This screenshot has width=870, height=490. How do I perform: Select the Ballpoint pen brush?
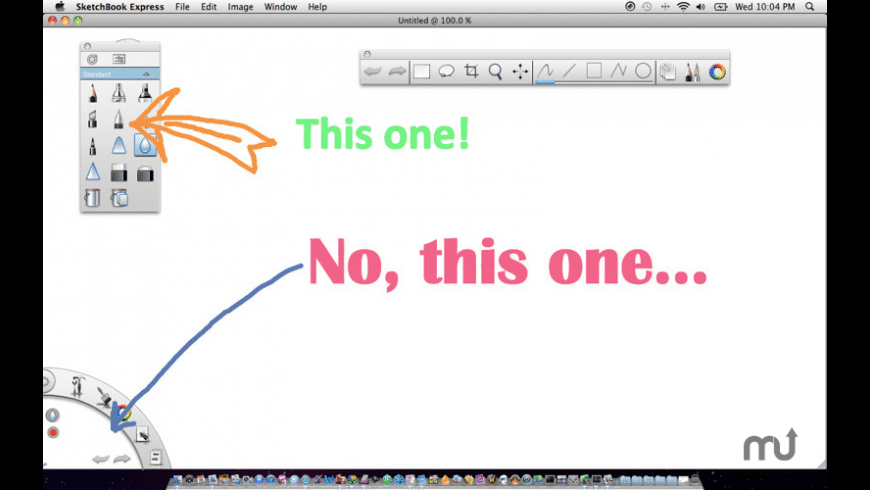(119, 119)
